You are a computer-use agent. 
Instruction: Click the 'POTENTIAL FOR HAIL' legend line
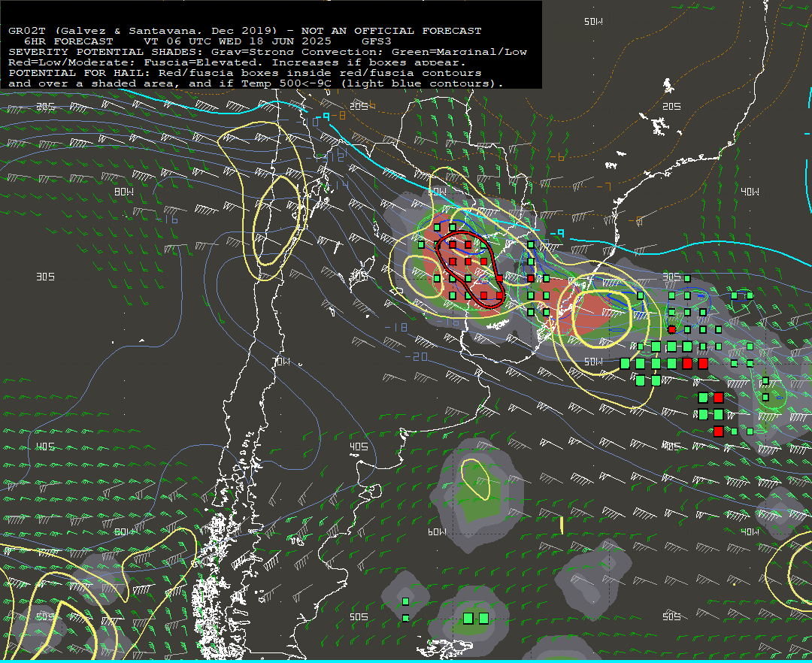[245, 72]
